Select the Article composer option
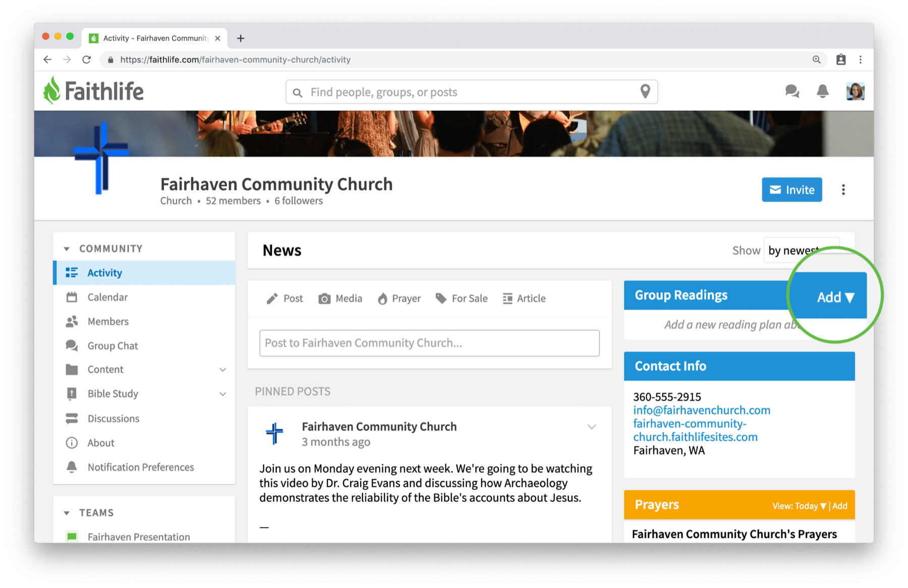908x588 pixels. 524,299
